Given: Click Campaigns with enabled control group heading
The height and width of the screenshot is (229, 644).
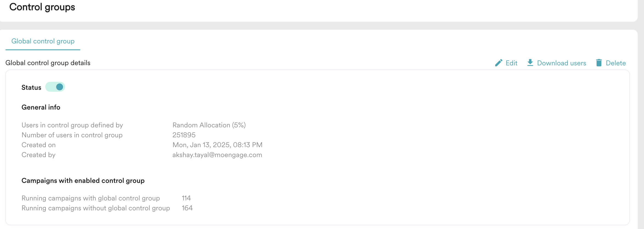Looking at the screenshot, I should 83,181.
